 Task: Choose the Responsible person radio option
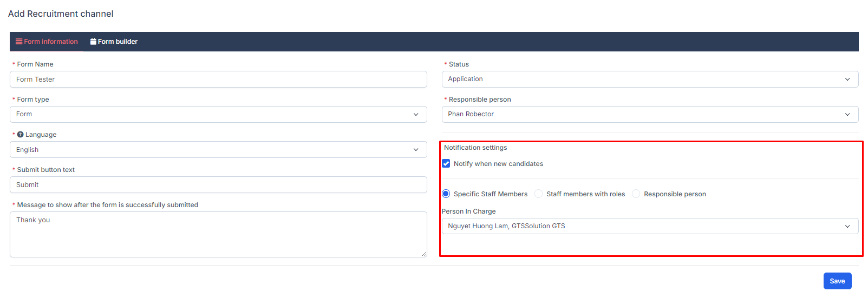636,194
